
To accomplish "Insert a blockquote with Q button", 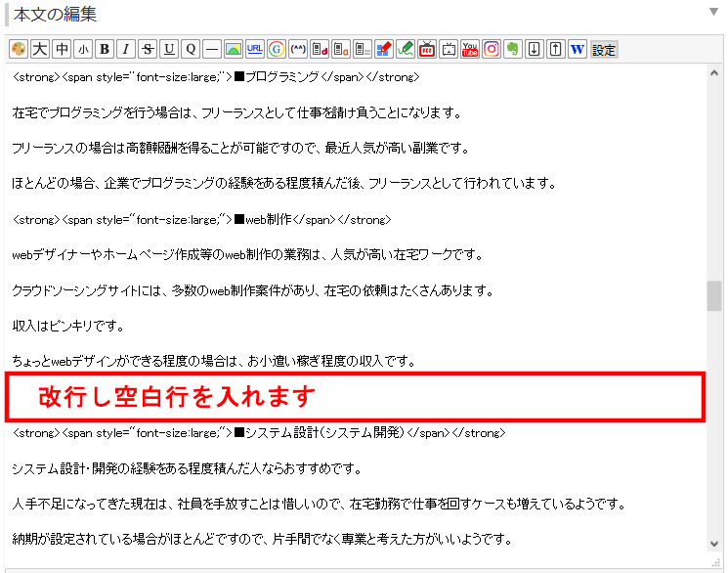I will [191, 49].
